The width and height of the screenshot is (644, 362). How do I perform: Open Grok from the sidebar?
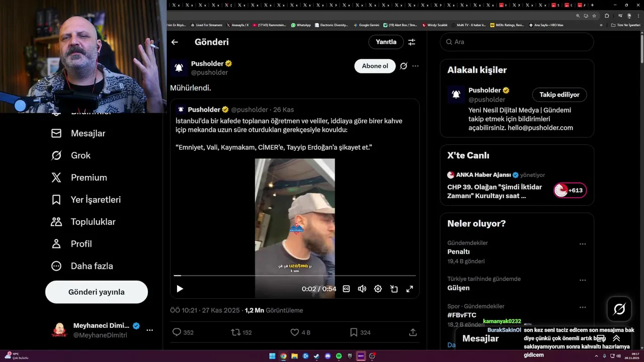tap(70, 155)
